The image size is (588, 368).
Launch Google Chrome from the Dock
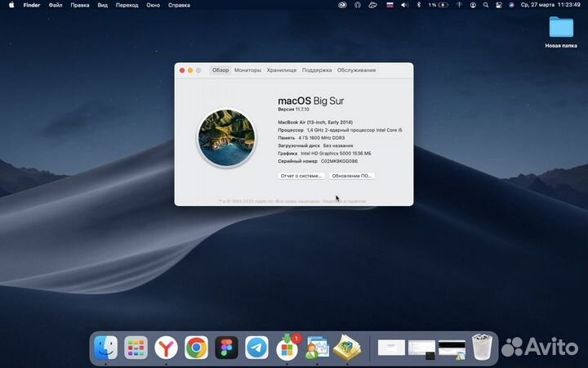(x=196, y=348)
